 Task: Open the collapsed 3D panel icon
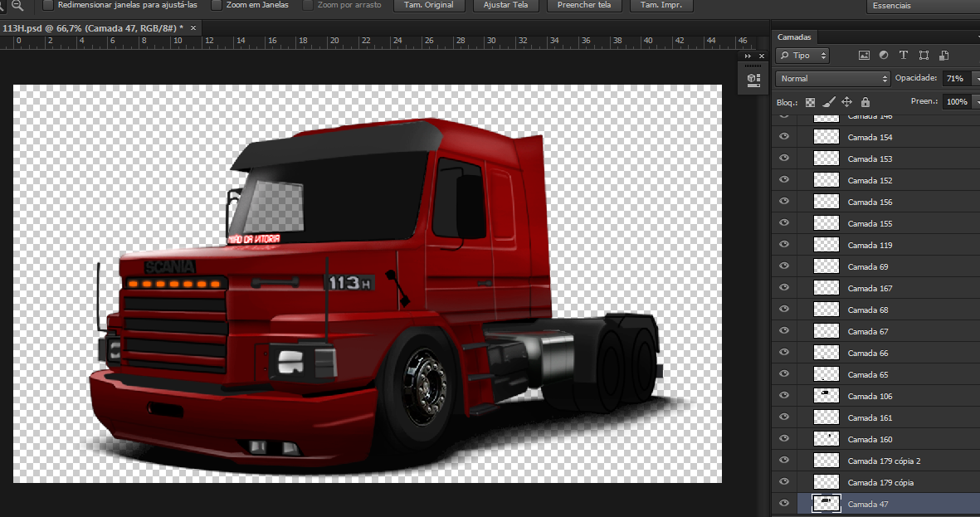[x=753, y=80]
